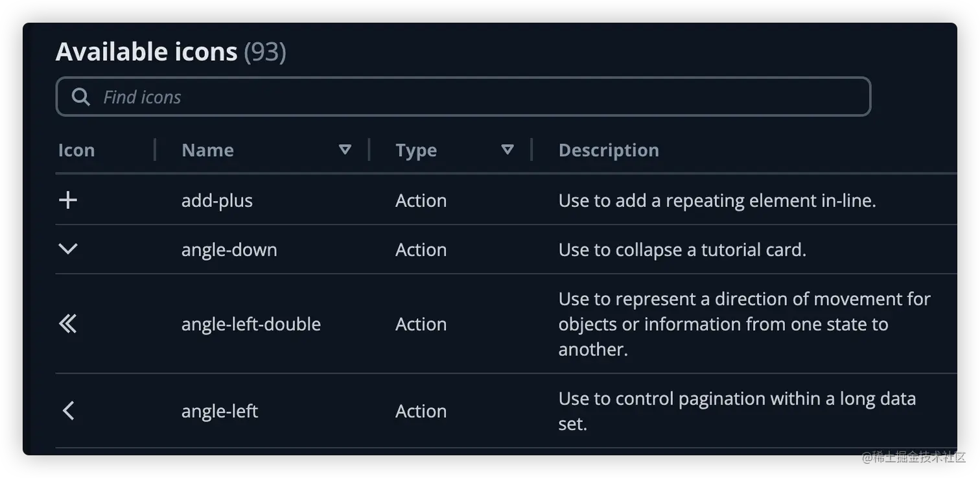Click the Description column header
Screen dimensions: 980x478
609,150
